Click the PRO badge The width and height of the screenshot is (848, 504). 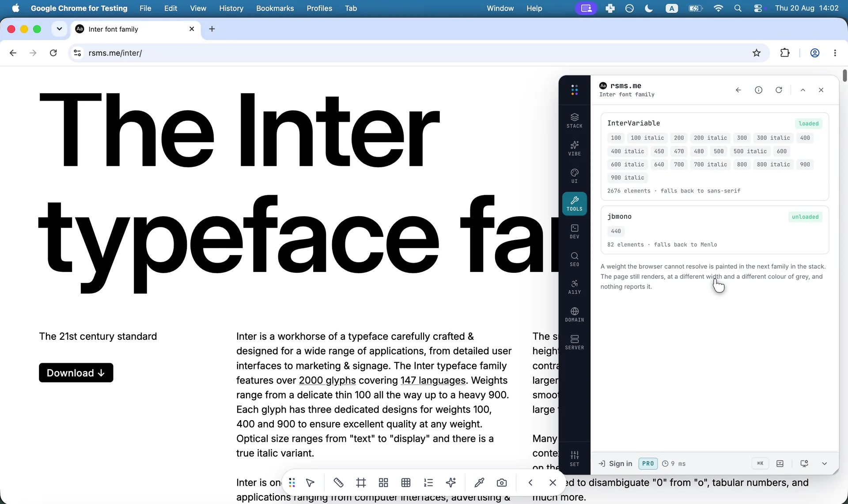(x=648, y=463)
